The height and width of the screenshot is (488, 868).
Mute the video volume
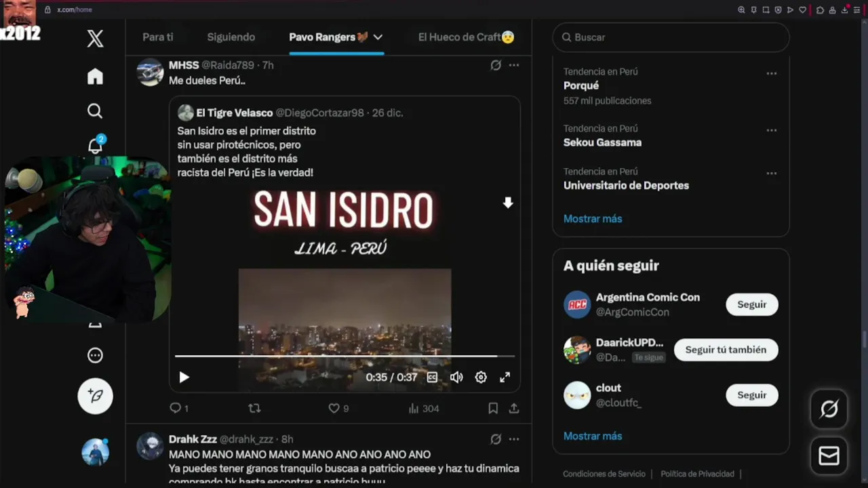click(x=456, y=378)
